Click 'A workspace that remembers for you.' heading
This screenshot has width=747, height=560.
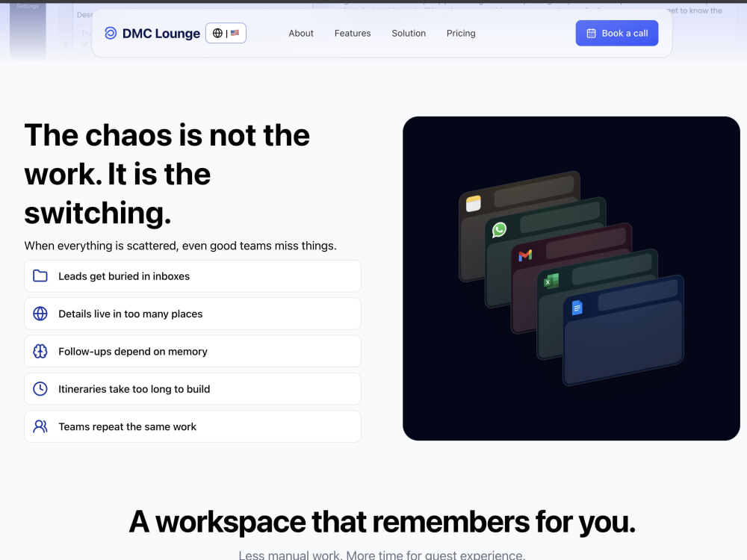coord(382,522)
